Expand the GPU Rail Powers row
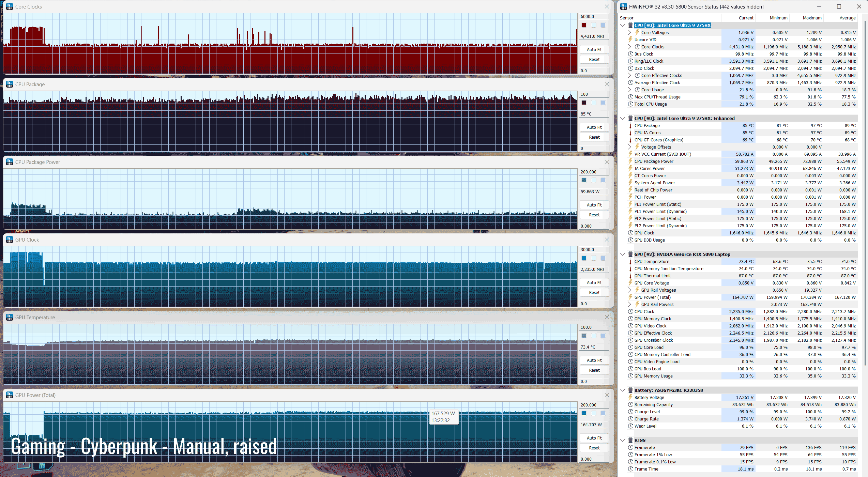Image resolution: width=868 pixels, height=477 pixels. tap(629, 304)
